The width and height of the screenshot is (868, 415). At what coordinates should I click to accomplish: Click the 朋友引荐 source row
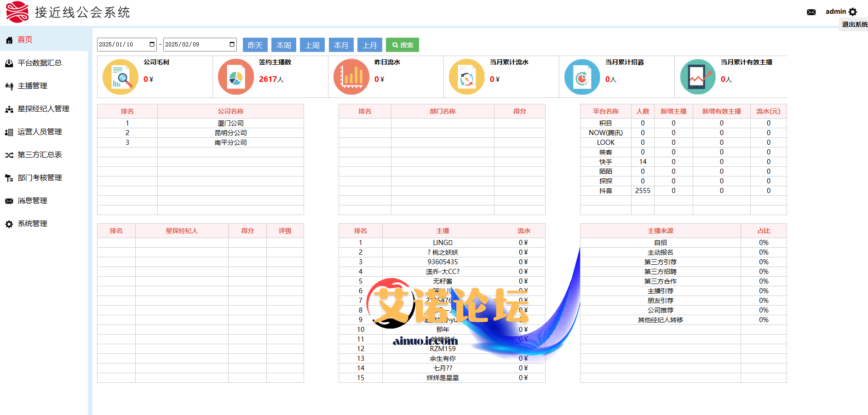click(684, 301)
